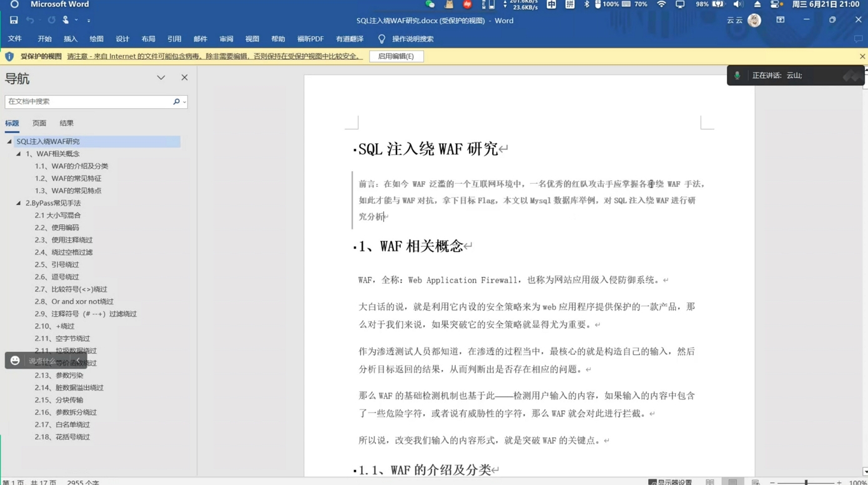This screenshot has width=868, height=485.
Task: Jump to 2.8、Or and xor not绕过 heading
Action: (x=74, y=301)
